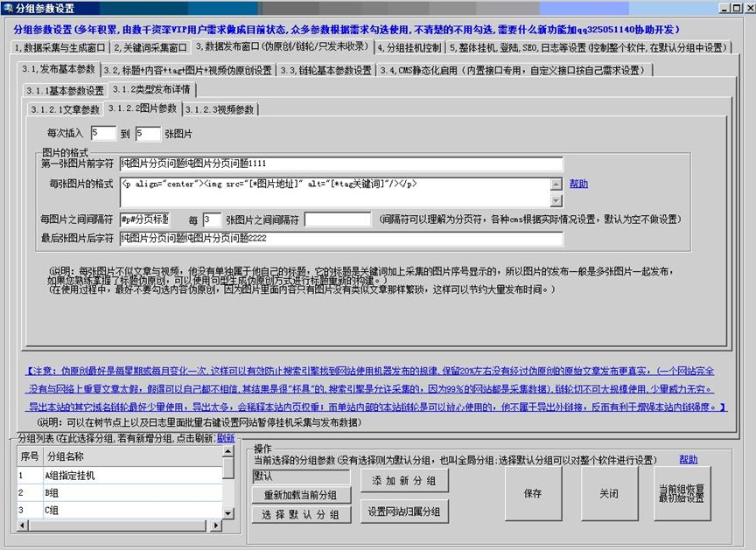Click the 第一张图片前字符 input field
Viewport: 756px width, 550px height.
pyautogui.click(x=341, y=164)
